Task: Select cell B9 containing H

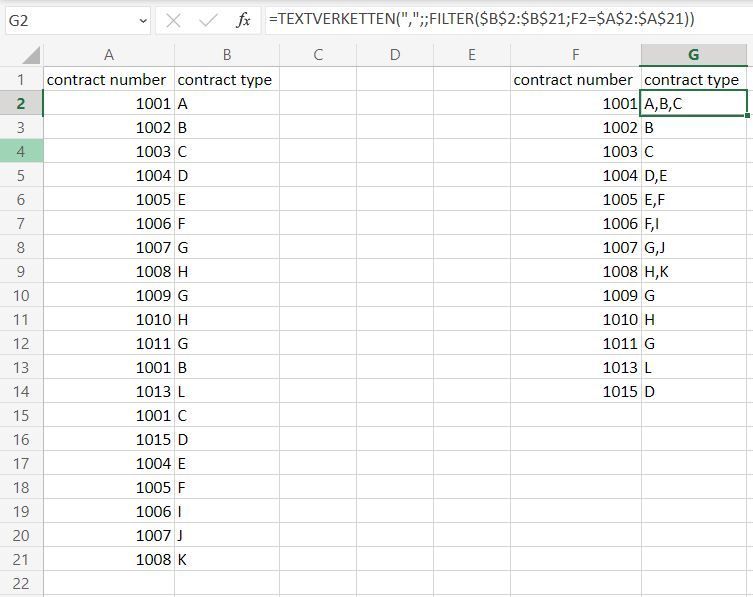Action: click(x=227, y=271)
